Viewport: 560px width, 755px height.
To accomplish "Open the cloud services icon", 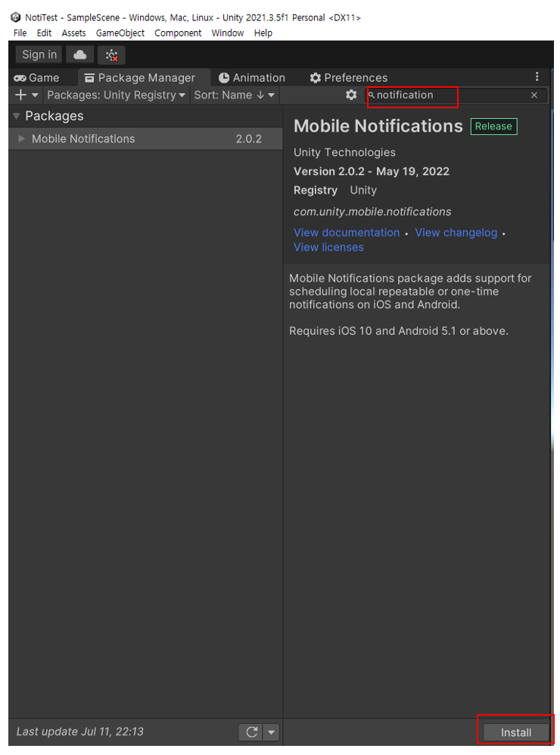I will (80, 55).
